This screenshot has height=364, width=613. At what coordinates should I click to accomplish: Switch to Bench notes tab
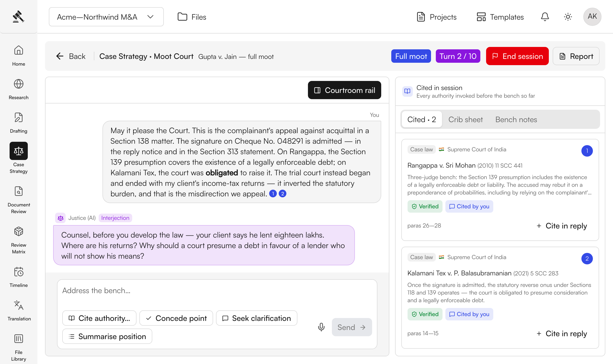pyautogui.click(x=516, y=119)
